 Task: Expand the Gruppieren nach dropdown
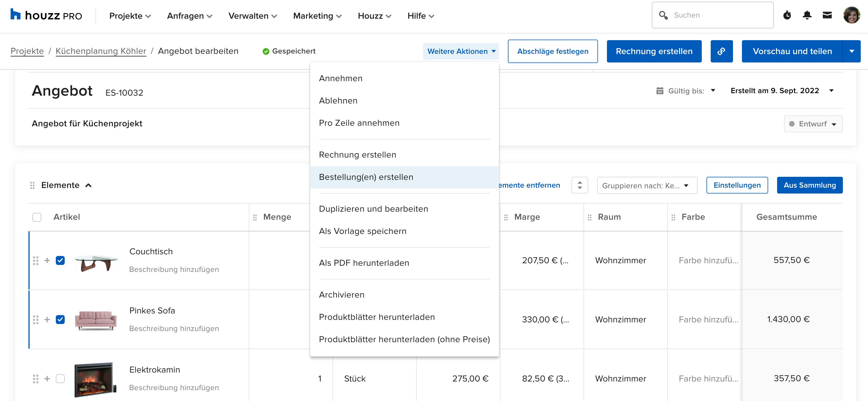pyautogui.click(x=647, y=185)
